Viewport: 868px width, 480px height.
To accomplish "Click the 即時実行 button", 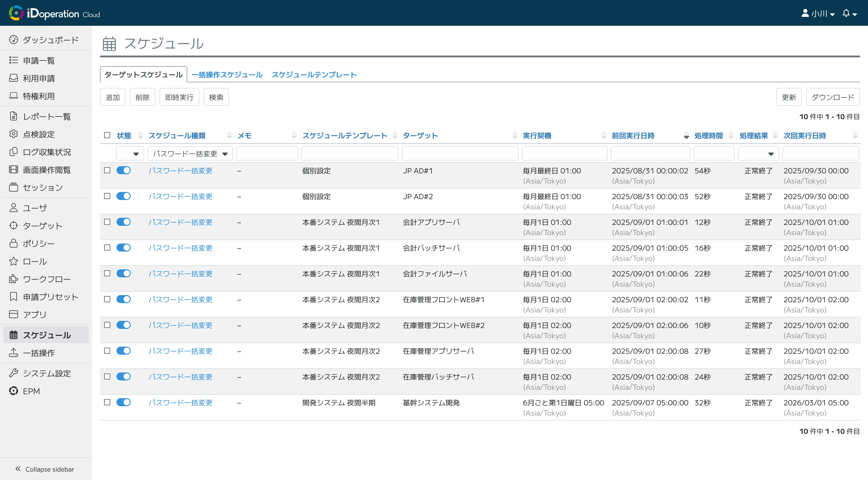I will point(179,97).
